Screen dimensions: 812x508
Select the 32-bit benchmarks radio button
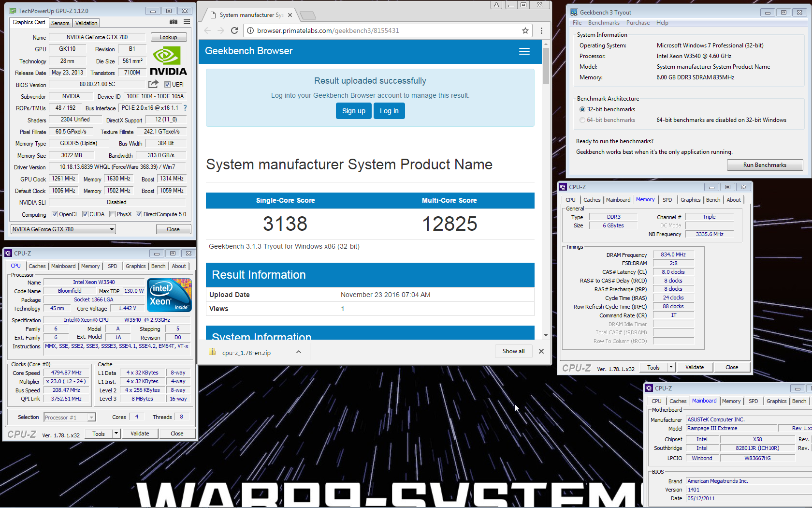click(x=582, y=109)
